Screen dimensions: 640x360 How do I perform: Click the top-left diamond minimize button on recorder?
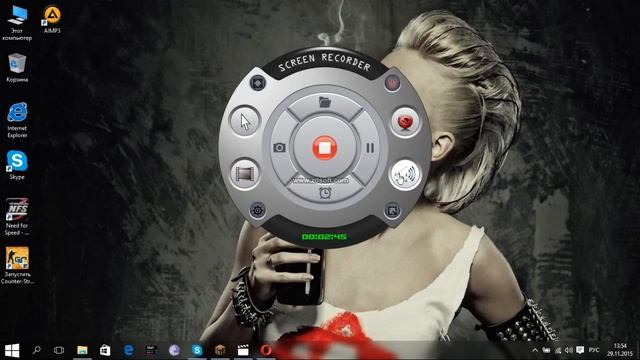point(258,83)
